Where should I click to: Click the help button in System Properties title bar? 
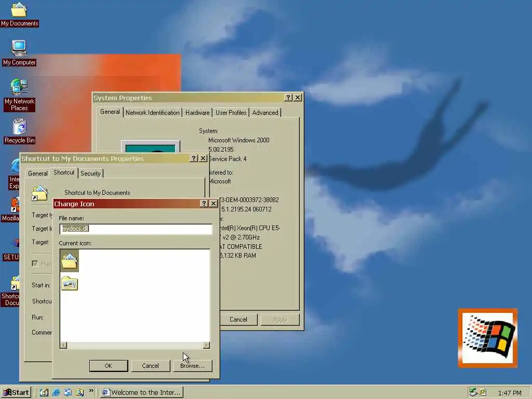[288, 97]
